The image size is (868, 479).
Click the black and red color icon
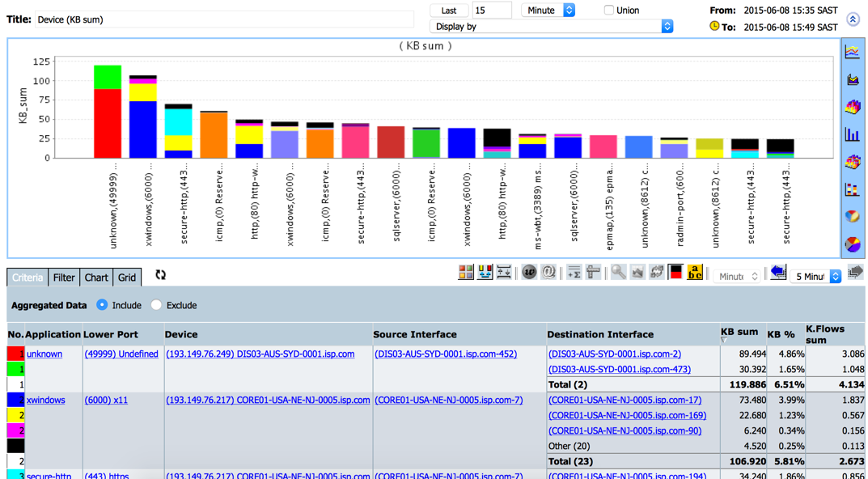[x=675, y=272]
